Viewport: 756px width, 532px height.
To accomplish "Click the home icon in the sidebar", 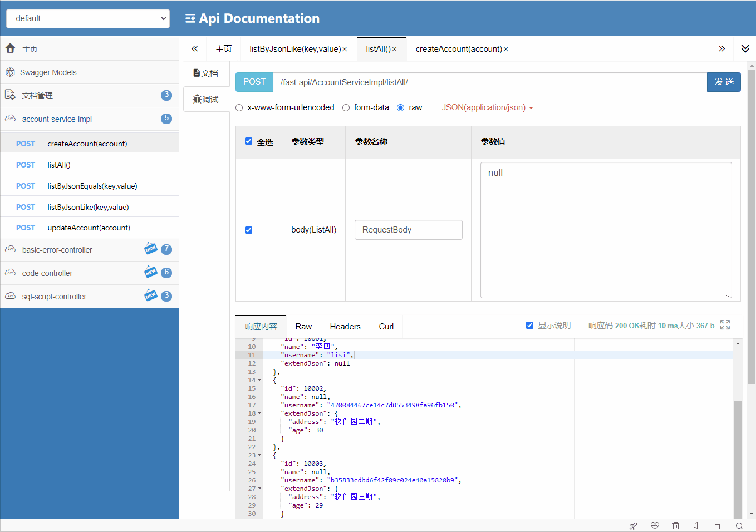I will tap(10, 48).
